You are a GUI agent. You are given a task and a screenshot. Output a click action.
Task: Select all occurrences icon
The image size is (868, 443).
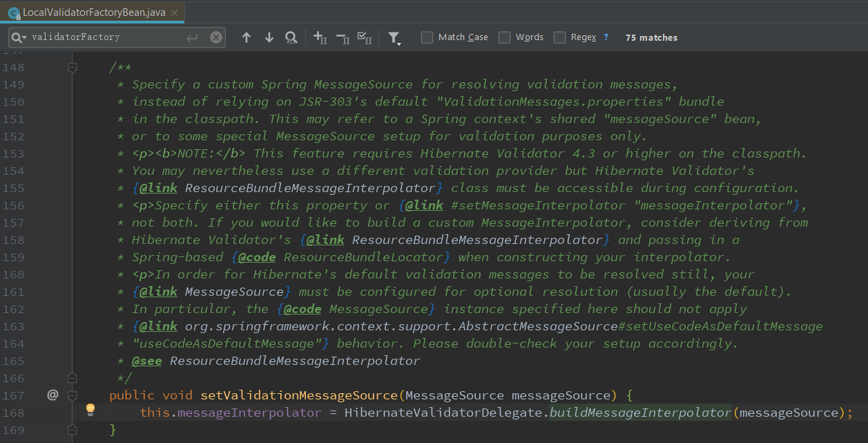point(365,37)
